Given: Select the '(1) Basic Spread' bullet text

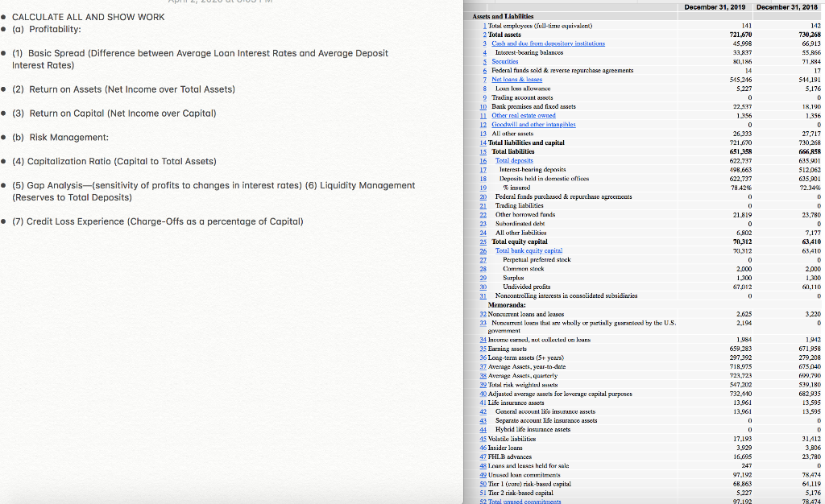Looking at the screenshot, I should 200,59.
